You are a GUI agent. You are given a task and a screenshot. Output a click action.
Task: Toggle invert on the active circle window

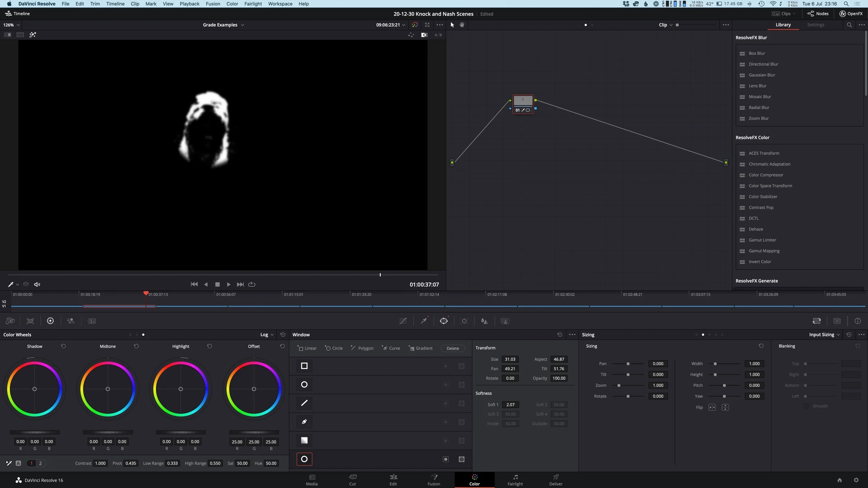click(x=445, y=459)
